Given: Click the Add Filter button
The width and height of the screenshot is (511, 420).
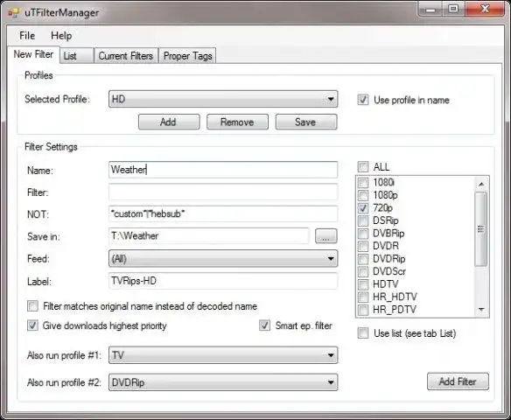Looking at the screenshot, I should [x=458, y=381].
